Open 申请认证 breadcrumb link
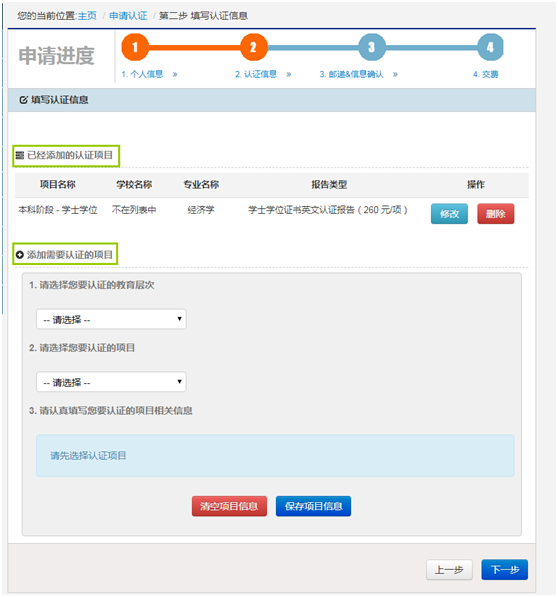The width and height of the screenshot is (558, 597). coord(128,16)
